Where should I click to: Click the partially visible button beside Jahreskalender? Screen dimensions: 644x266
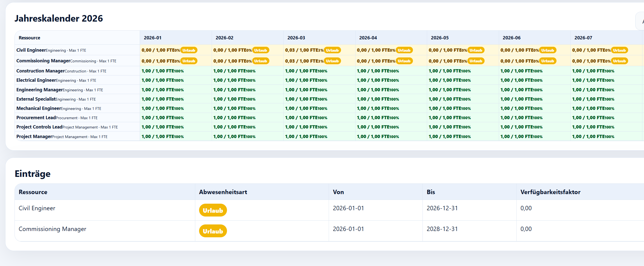click(640, 21)
